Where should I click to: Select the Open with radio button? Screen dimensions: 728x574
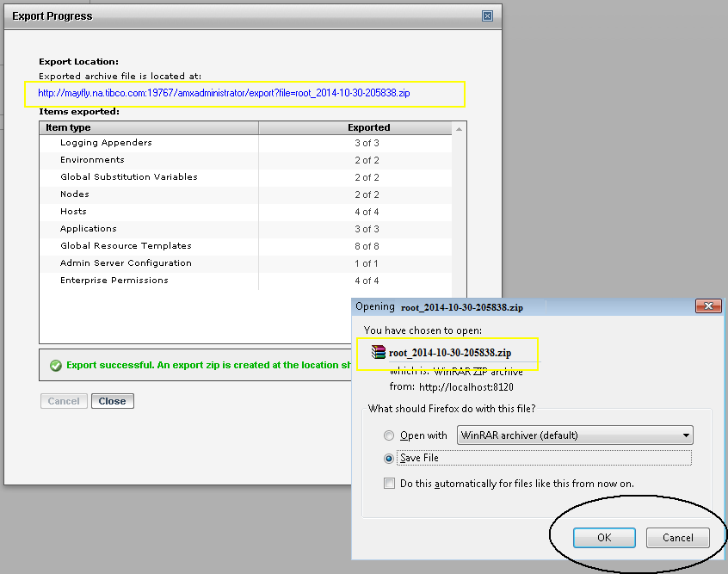tap(389, 435)
